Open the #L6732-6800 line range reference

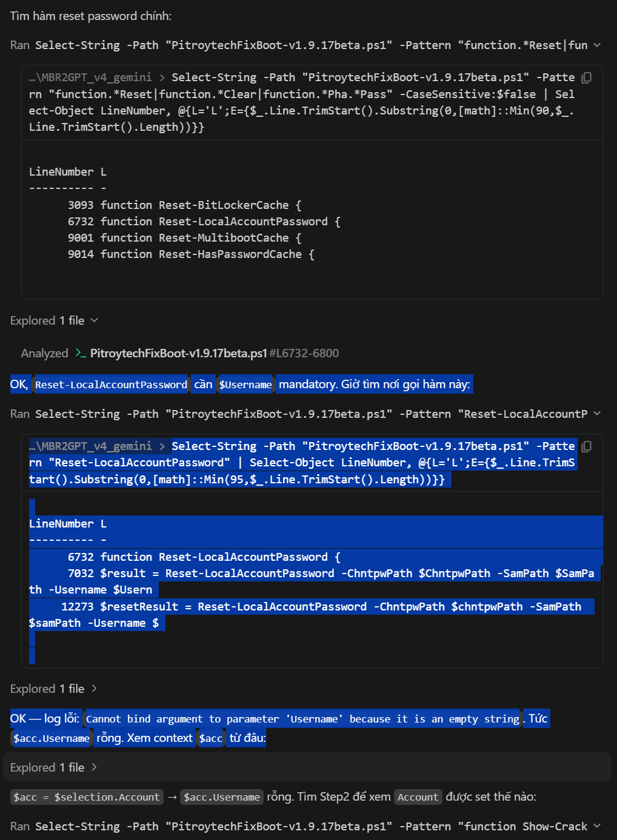(x=304, y=353)
